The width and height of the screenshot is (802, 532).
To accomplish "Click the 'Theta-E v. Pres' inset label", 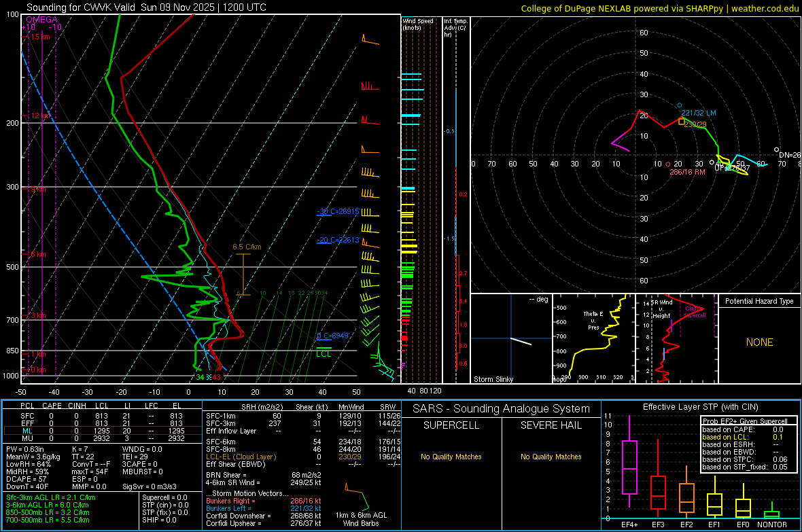I will pos(593,320).
